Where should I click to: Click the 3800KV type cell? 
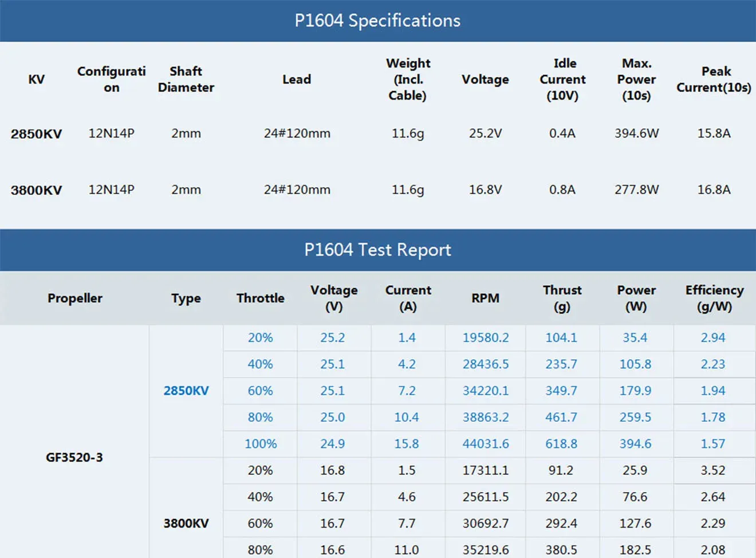pyautogui.click(x=186, y=522)
